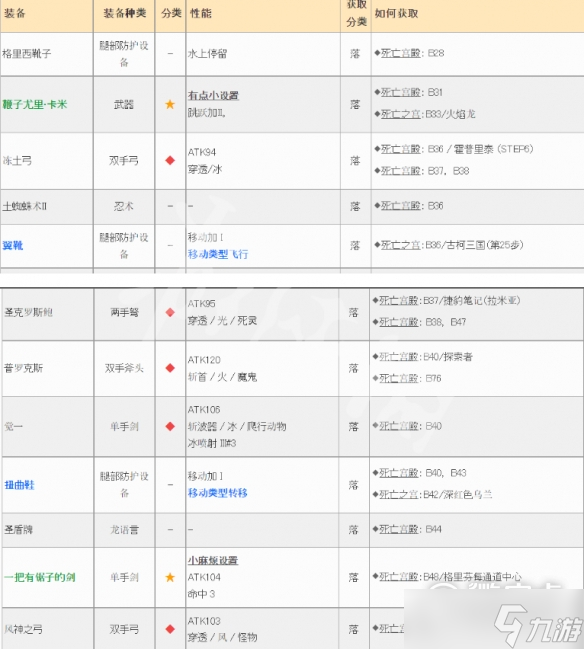Open the 扭曲鞋 equipment link
The height and width of the screenshot is (649, 584).
coord(19,485)
